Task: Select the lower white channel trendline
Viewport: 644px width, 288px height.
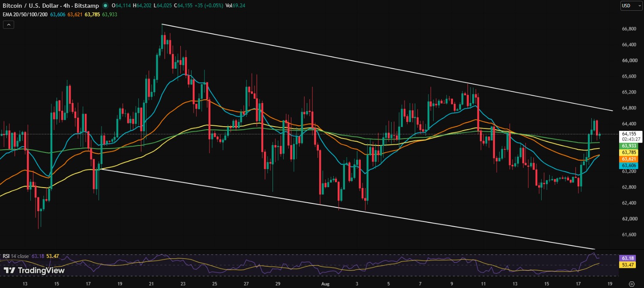Action: [x=347, y=209]
